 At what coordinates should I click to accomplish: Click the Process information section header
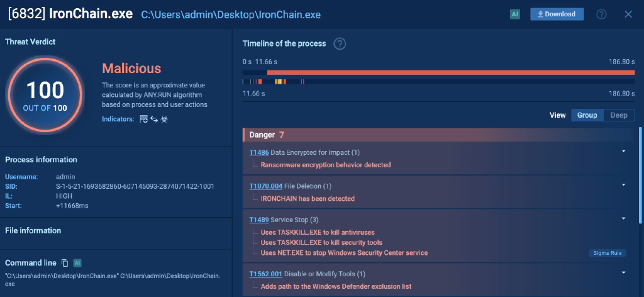click(41, 160)
